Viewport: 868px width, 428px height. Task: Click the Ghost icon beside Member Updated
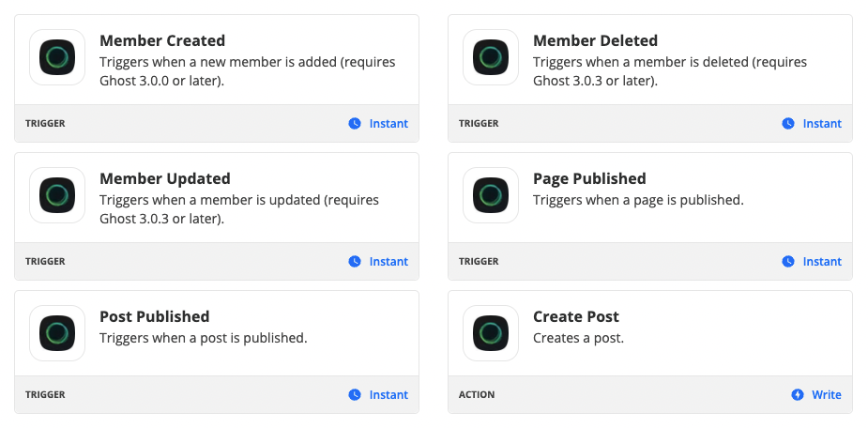57,195
